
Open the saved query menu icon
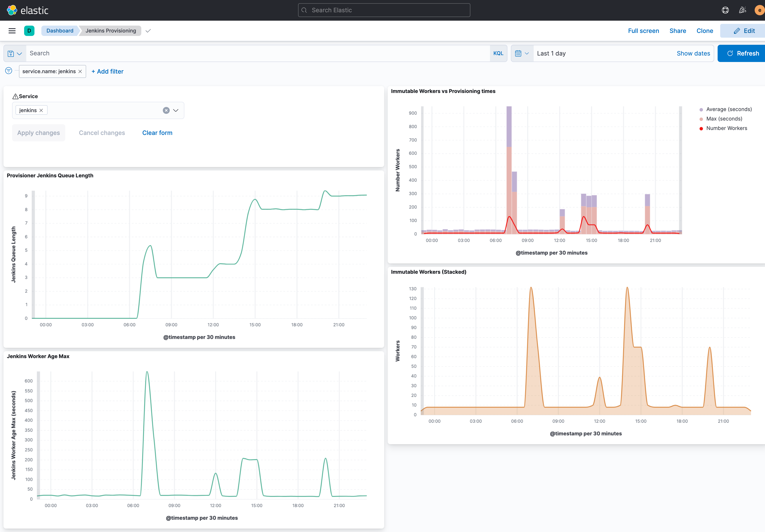click(15, 53)
